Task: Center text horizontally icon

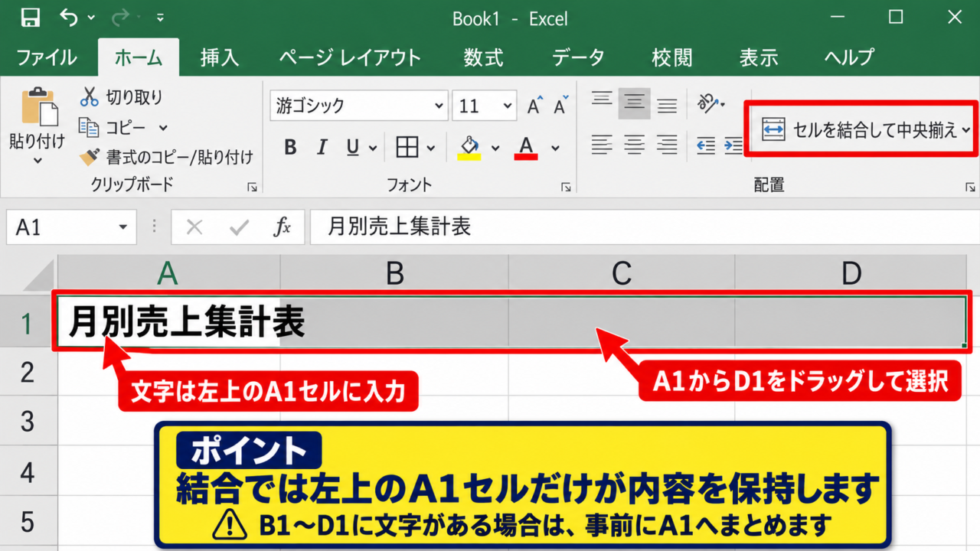Action: coord(634,144)
